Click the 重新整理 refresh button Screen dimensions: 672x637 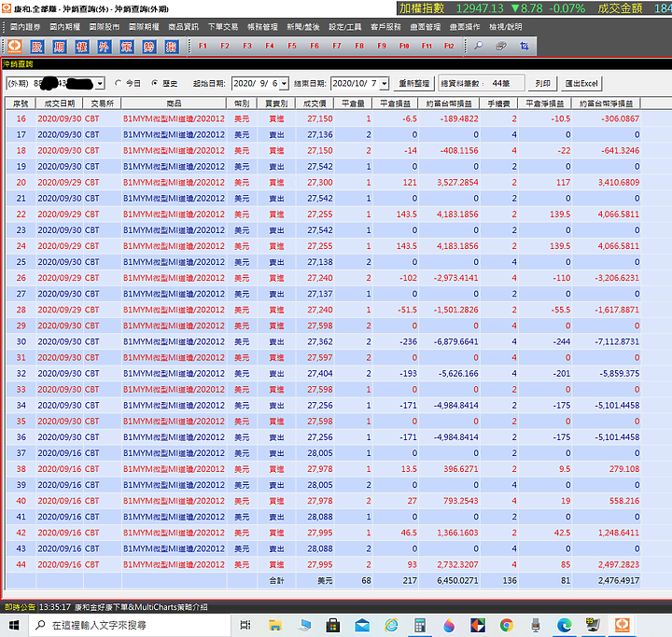pyautogui.click(x=414, y=83)
